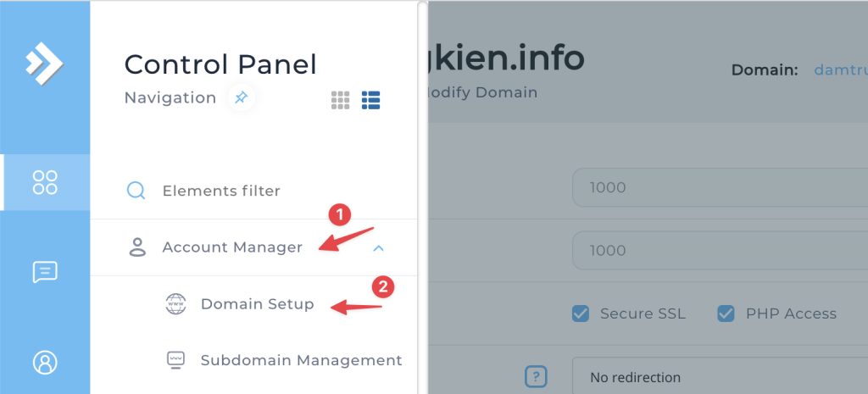This screenshot has width=868, height=394.
Task: Pin the navigation panel
Action: pos(242,98)
